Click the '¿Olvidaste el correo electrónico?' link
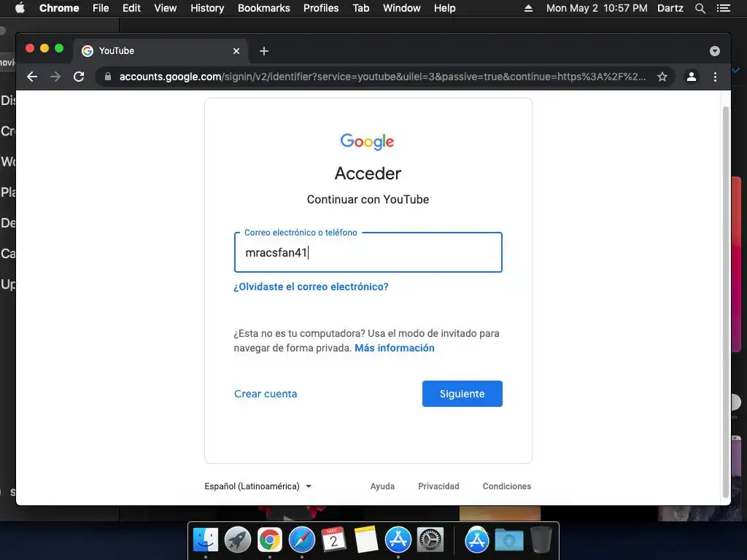747x560 pixels. 311,287
